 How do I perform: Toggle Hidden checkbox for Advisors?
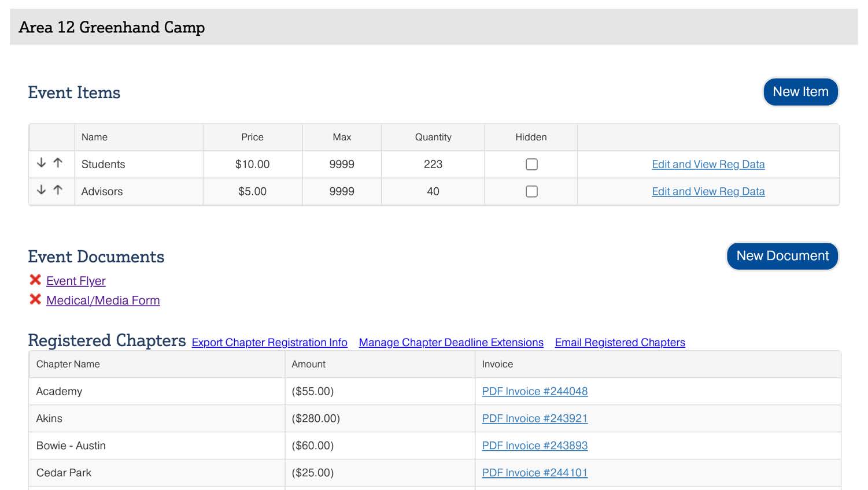(x=531, y=192)
